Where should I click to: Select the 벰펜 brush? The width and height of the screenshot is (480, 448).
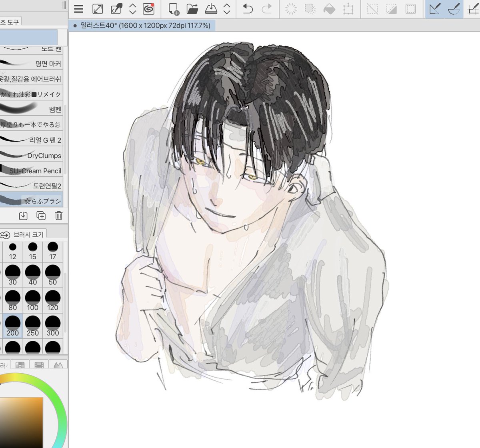(x=31, y=109)
